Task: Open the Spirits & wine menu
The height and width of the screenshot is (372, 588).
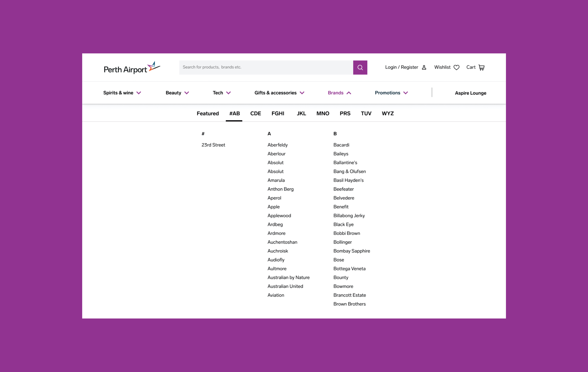Action: (x=118, y=93)
